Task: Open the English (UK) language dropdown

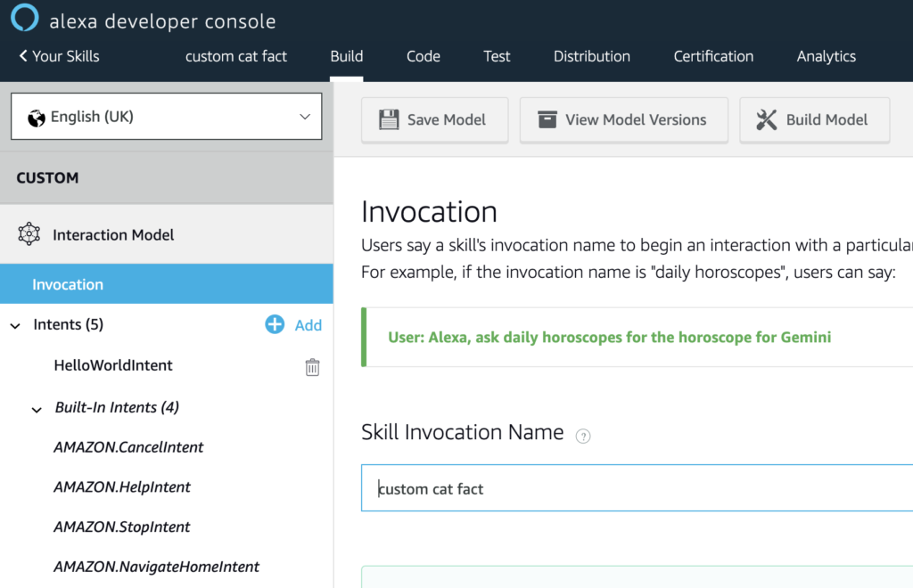Action: pyautogui.click(x=167, y=117)
